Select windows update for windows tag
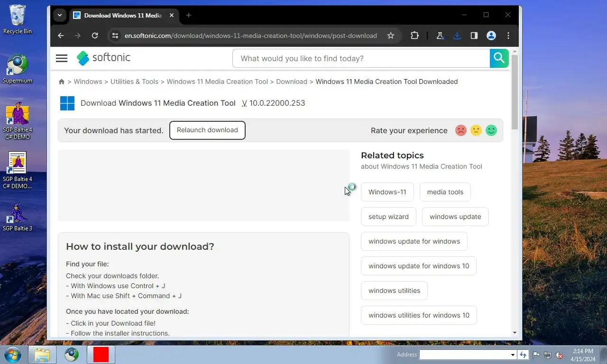 pos(414,241)
